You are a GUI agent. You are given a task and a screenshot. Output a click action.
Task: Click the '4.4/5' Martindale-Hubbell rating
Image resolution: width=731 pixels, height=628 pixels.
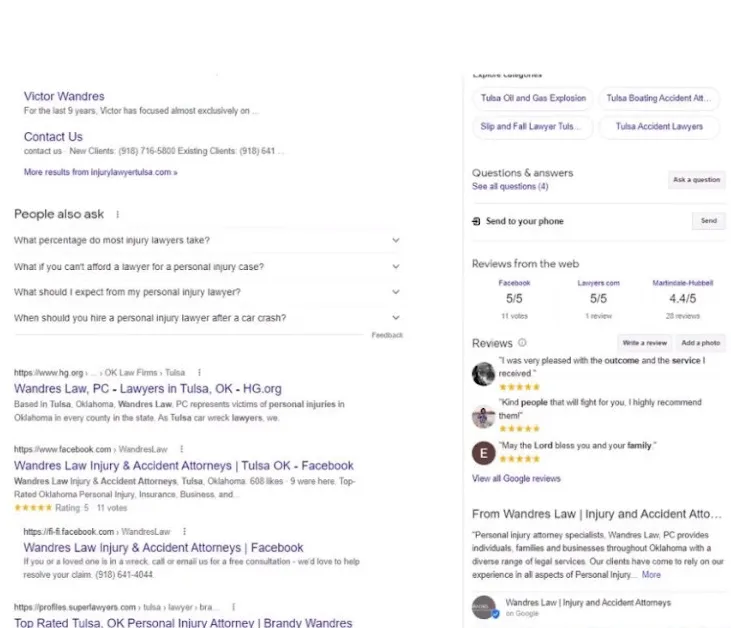coord(683,298)
